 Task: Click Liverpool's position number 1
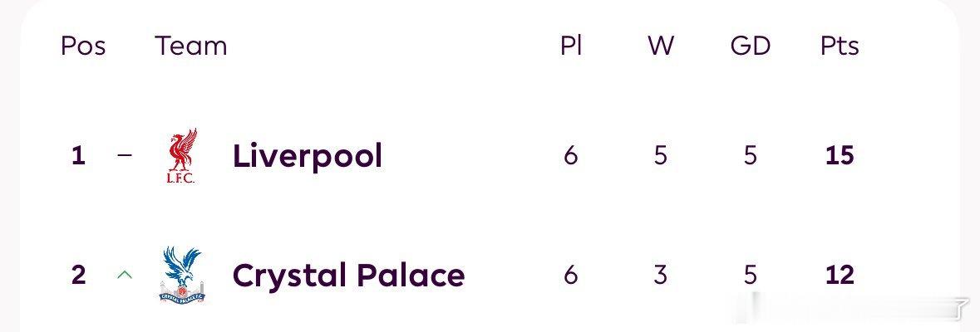(78, 155)
